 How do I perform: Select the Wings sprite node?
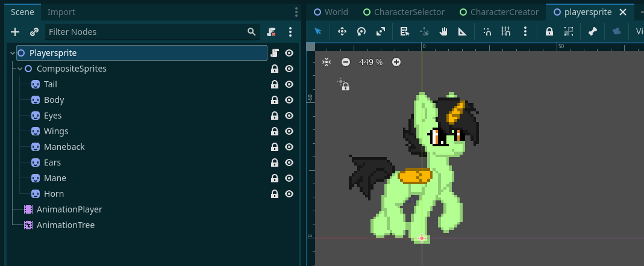[x=56, y=131]
